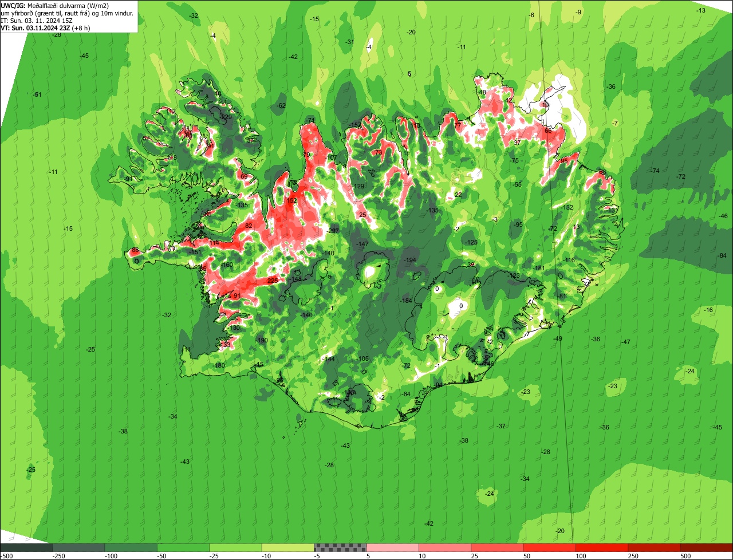This screenshot has width=733, height=560.
Task: Click the legend swatch between -250 and -100
Action: point(78,547)
